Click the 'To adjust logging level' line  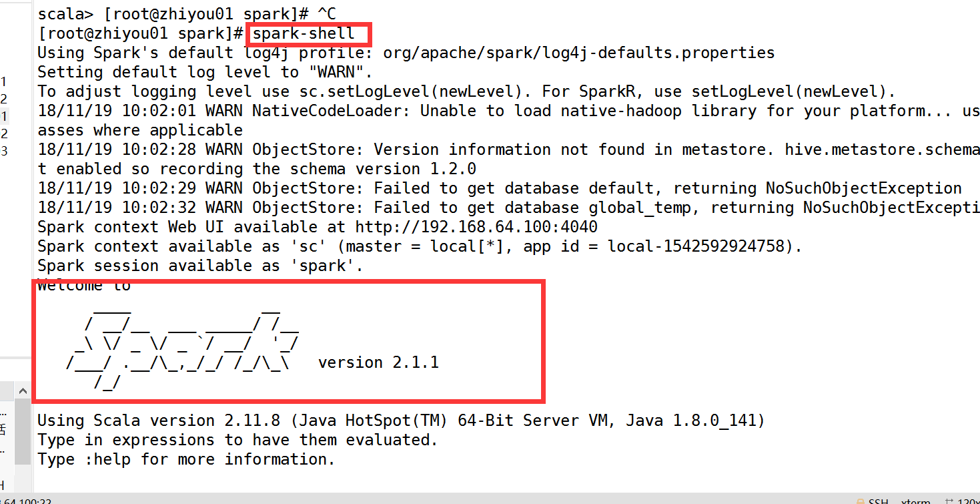pos(466,91)
